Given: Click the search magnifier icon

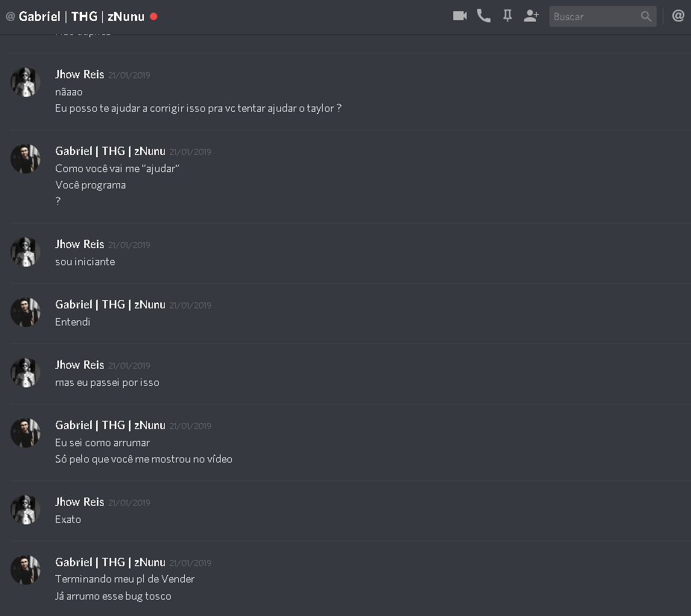Looking at the screenshot, I should 646,16.
